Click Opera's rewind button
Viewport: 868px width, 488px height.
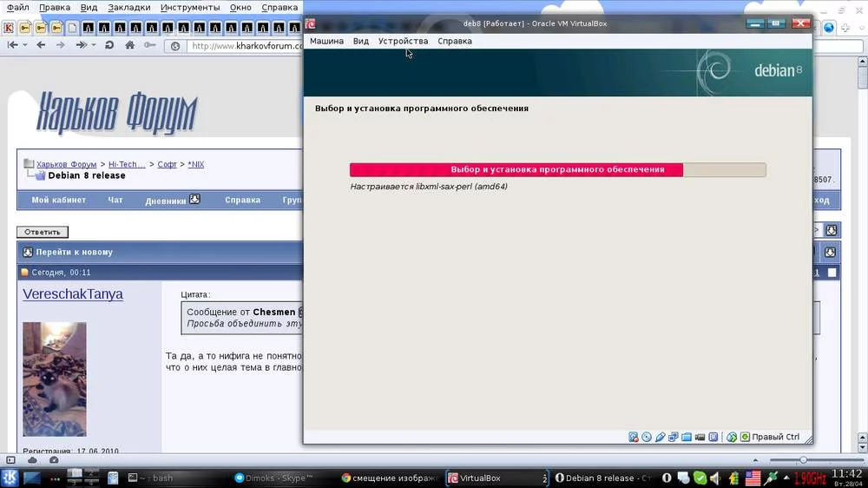click(13, 45)
